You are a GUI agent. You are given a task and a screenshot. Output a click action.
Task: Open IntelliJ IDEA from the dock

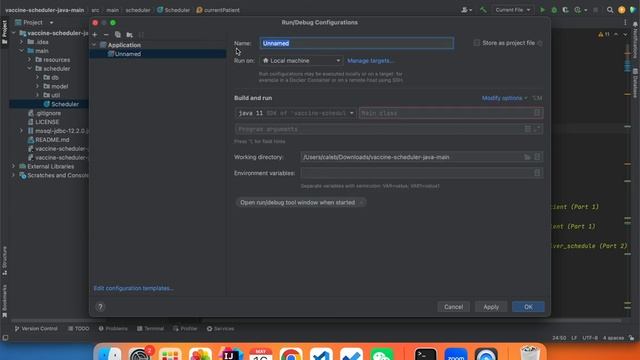pos(230,353)
